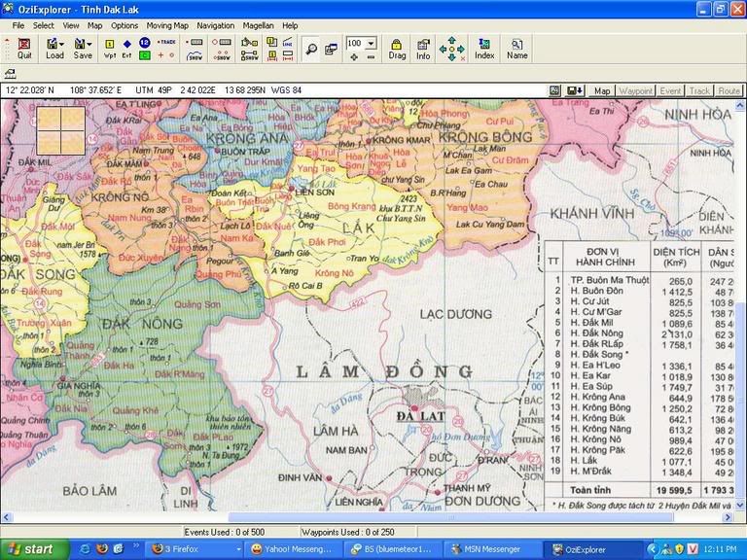747x560 pixels.
Task: Open the Save dropdown arrow
Action: point(89,44)
